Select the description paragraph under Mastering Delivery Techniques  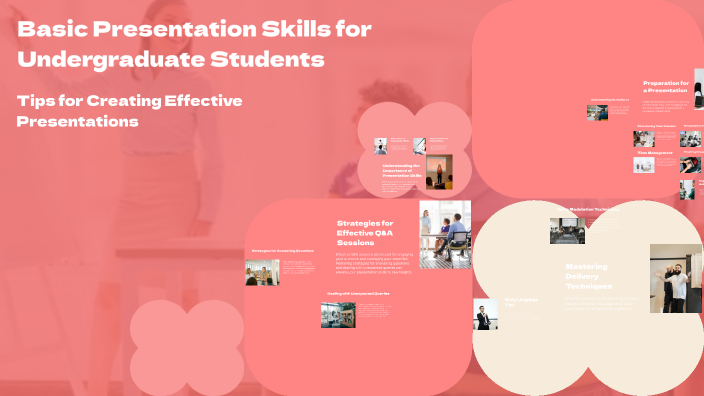601,304
